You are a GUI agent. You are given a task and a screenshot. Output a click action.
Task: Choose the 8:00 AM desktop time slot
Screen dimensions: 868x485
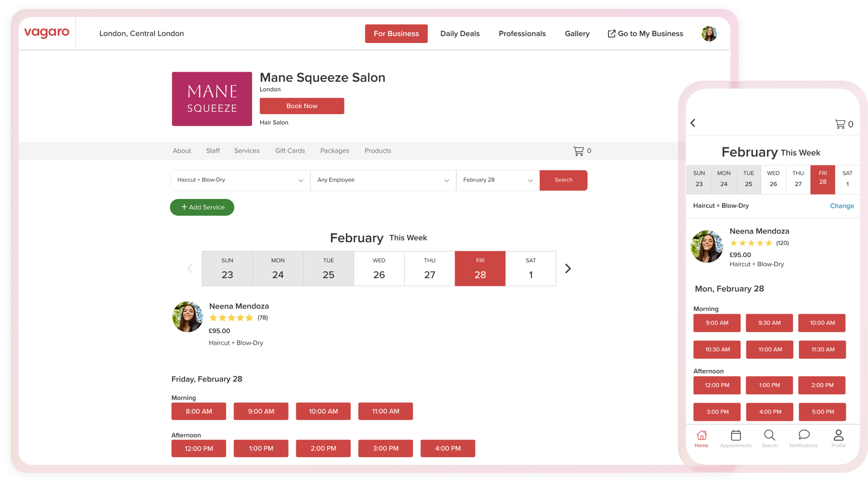coord(199,411)
